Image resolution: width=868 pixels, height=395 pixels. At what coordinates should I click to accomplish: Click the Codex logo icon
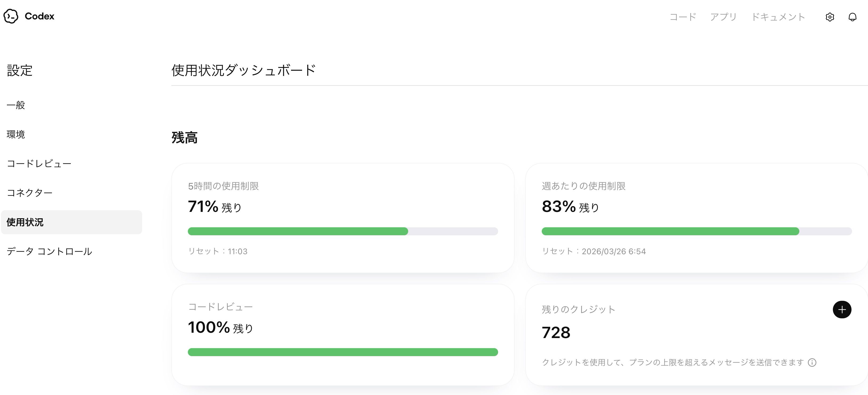[x=11, y=16]
